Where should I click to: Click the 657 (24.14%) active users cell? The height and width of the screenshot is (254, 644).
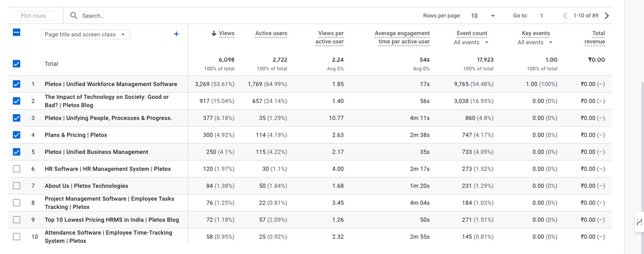pyautogui.click(x=270, y=101)
